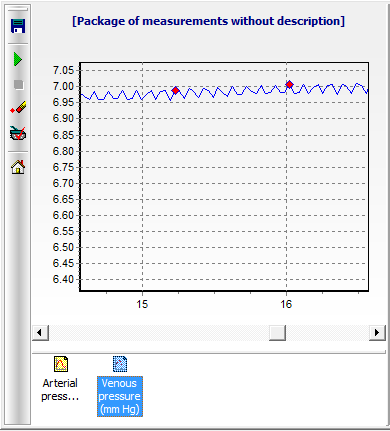Click the red diamond marker after 15
The image size is (390, 431).
pyautogui.click(x=175, y=90)
